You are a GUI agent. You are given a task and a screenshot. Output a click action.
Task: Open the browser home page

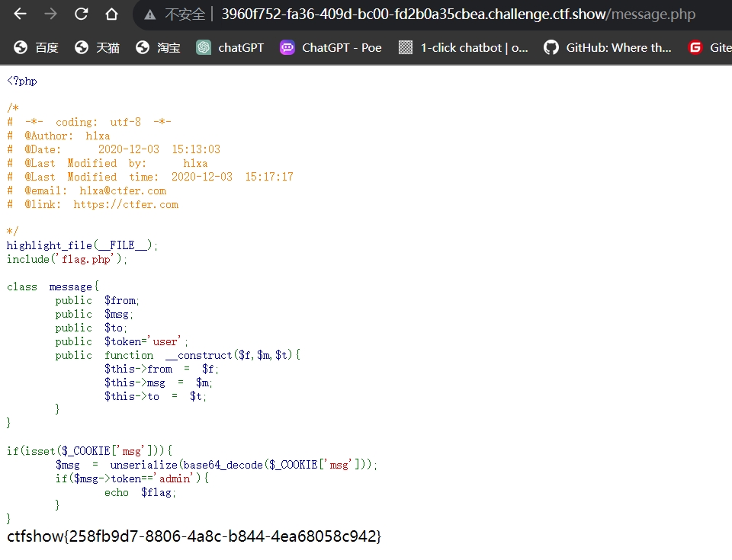click(x=111, y=14)
